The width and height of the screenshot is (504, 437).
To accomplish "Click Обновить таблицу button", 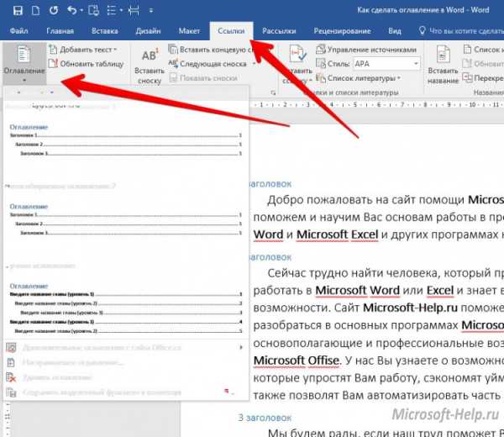I will [87, 64].
